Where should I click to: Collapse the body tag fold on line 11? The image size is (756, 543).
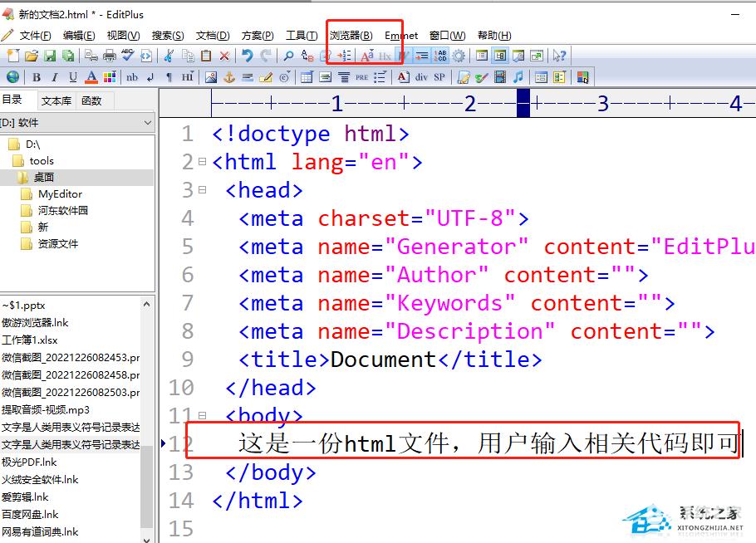click(x=202, y=416)
